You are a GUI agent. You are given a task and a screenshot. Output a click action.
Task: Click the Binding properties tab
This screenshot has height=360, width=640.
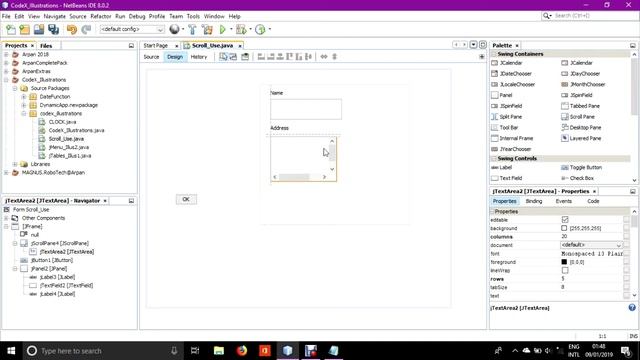[x=534, y=201]
